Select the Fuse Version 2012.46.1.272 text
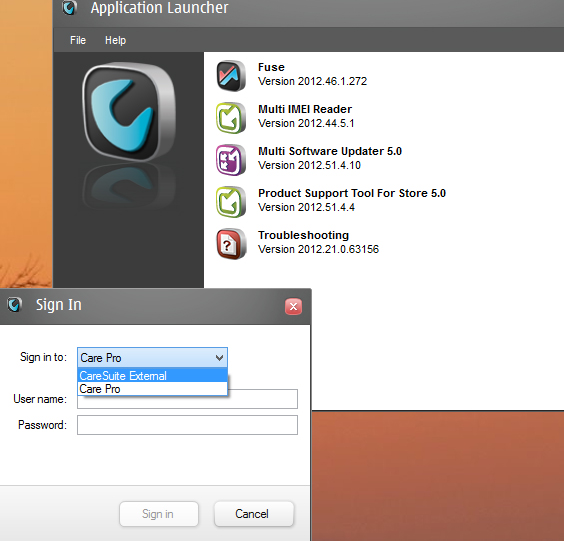This screenshot has width=564, height=541. pos(313,81)
